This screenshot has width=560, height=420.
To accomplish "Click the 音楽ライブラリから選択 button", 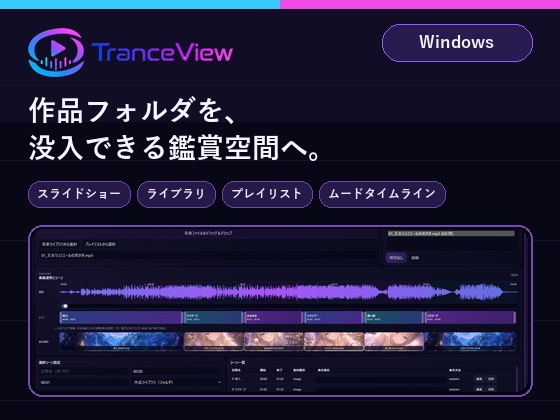I will (x=59, y=244).
